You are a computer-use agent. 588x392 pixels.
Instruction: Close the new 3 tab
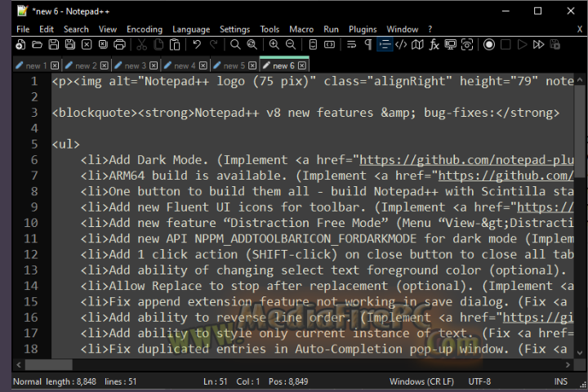point(154,65)
